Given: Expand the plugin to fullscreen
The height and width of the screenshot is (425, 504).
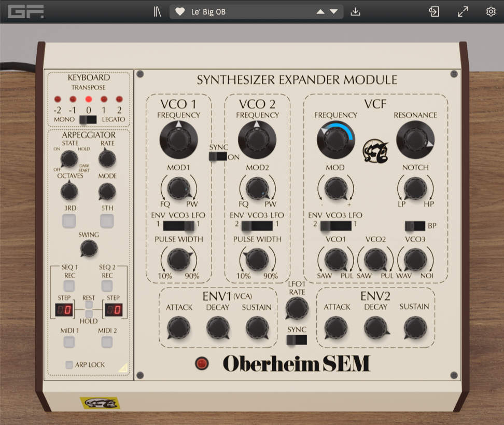Looking at the screenshot, I should [x=462, y=11].
